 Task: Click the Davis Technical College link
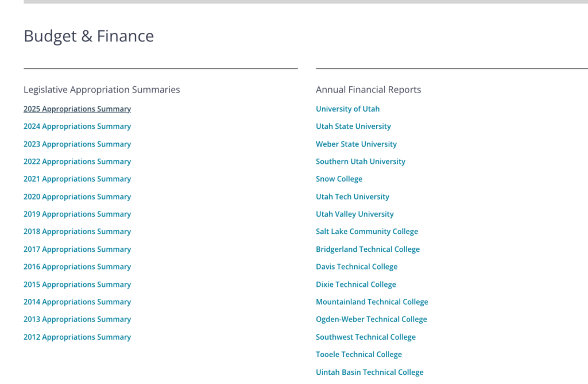pyautogui.click(x=357, y=267)
